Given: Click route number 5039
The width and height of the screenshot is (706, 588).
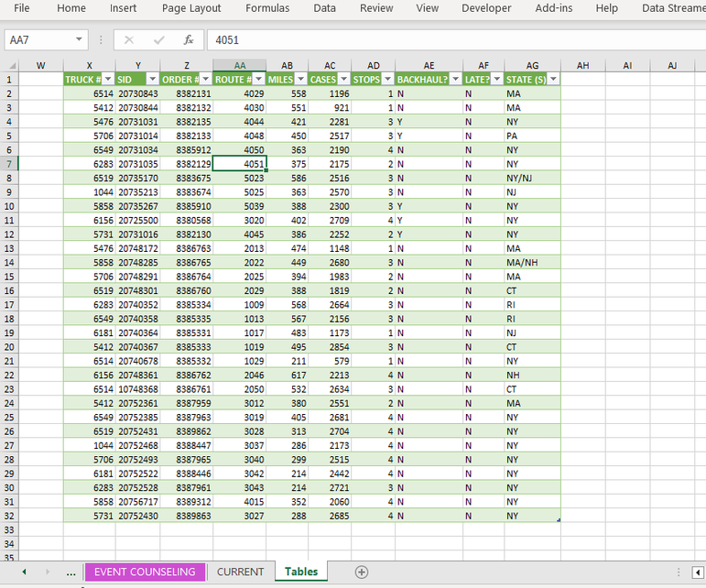Looking at the screenshot, I should click(x=240, y=206).
